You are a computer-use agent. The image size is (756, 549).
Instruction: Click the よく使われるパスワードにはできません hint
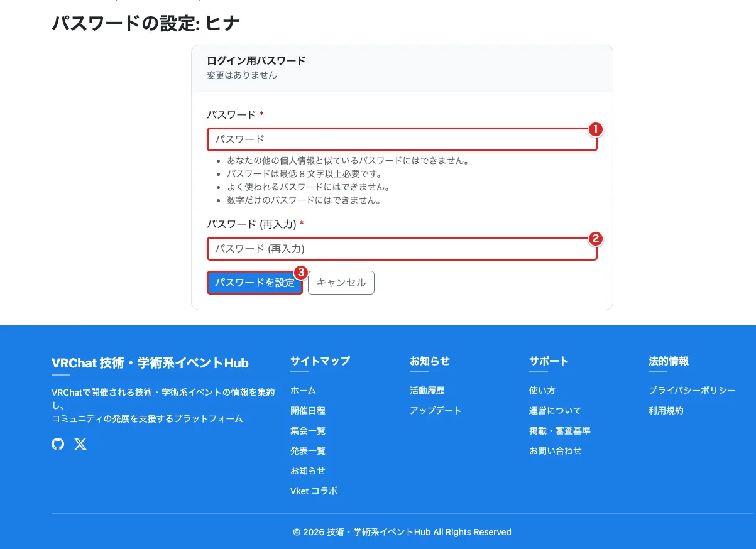click(309, 187)
